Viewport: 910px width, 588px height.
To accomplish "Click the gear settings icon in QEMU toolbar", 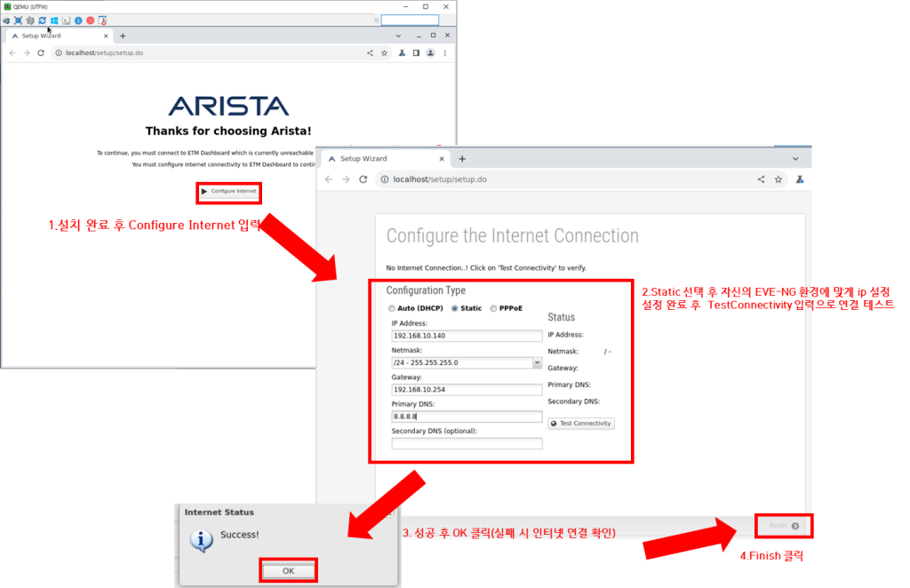I will click(x=30, y=20).
